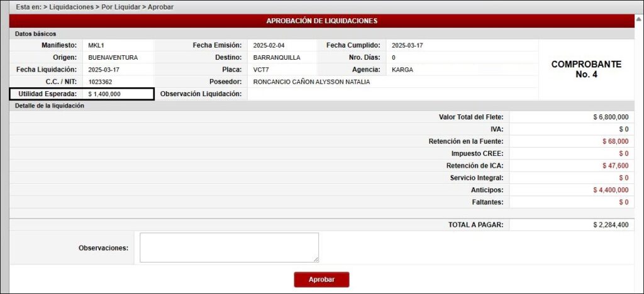This screenshot has height=294, width=644.
Task: Select the Poseedor name Roncancio Cañon
Action: [311, 82]
